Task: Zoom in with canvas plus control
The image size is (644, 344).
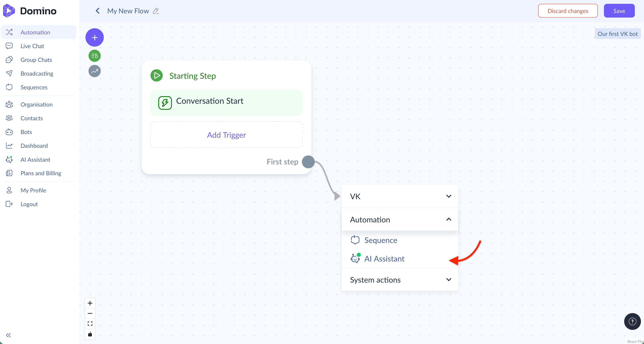Action: click(x=90, y=303)
